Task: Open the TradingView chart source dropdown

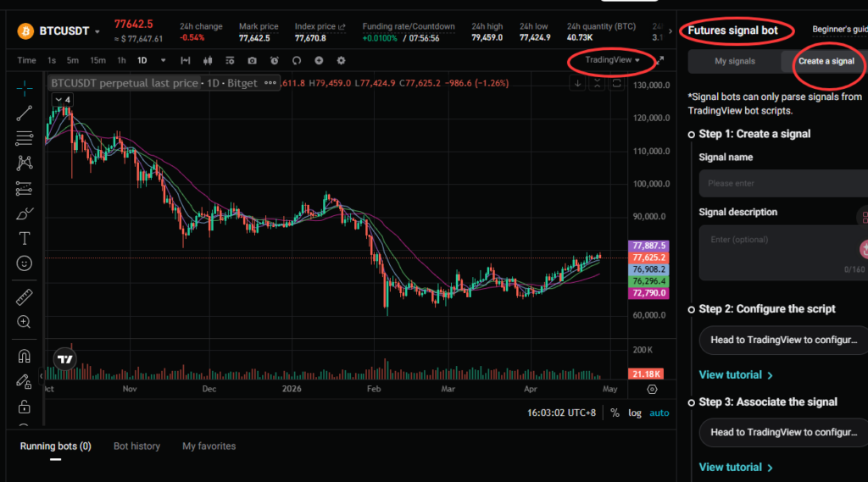Action: [612, 60]
